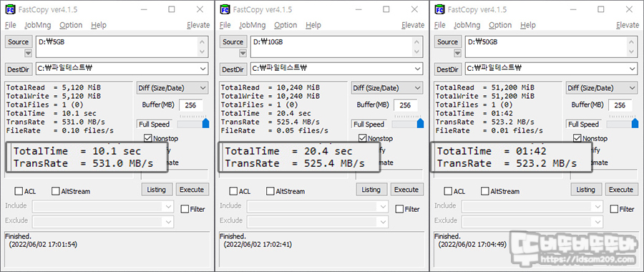Image resolution: width=644 pixels, height=272 pixels.
Task: Click DestDir button in the 10GB source window
Action: pos(233,69)
